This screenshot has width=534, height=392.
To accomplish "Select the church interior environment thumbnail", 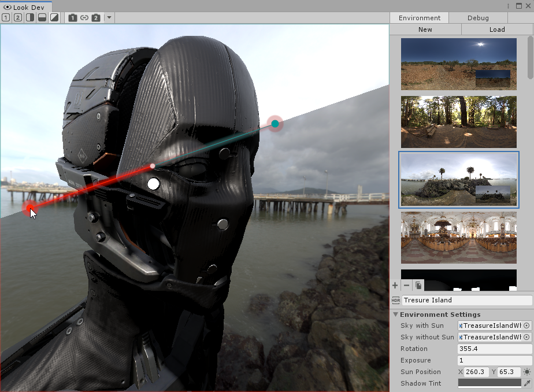I will [x=459, y=237].
